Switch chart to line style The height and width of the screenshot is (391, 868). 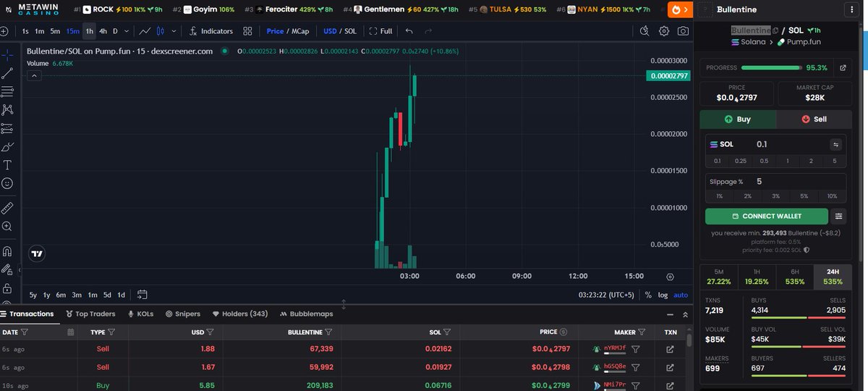[x=145, y=31]
